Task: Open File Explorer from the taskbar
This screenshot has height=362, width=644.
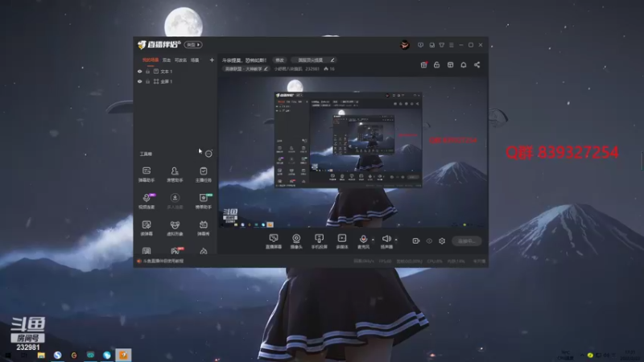Action: click(x=41, y=355)
